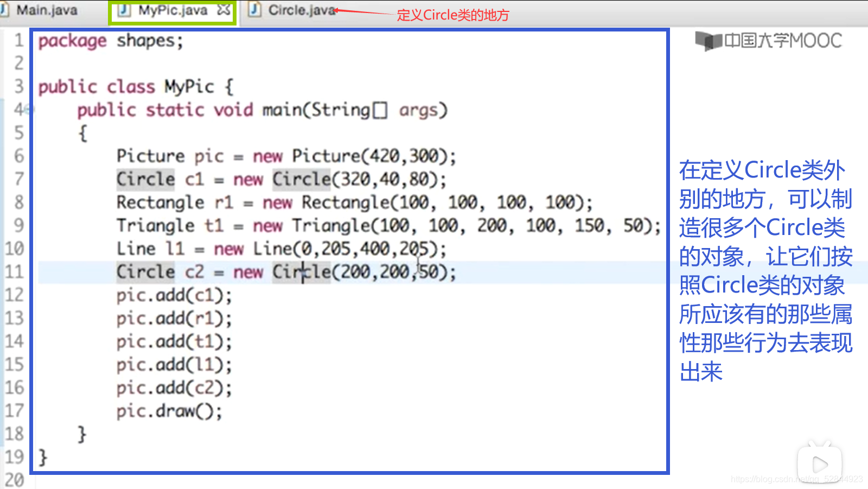
Task: Click 'pic.add(l1);' statement
Action: [x=174, y=365]
